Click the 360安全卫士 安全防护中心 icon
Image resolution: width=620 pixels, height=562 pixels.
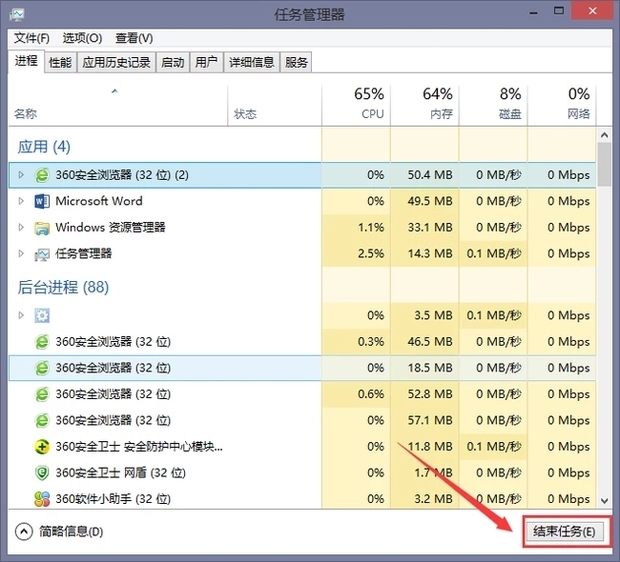[42, 447]
